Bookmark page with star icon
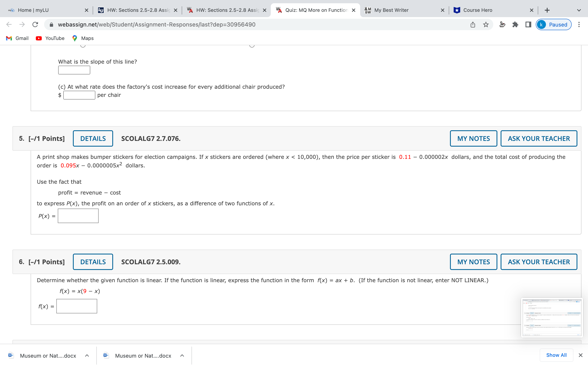This screenshot has width=588, height=367. point(486,24)
